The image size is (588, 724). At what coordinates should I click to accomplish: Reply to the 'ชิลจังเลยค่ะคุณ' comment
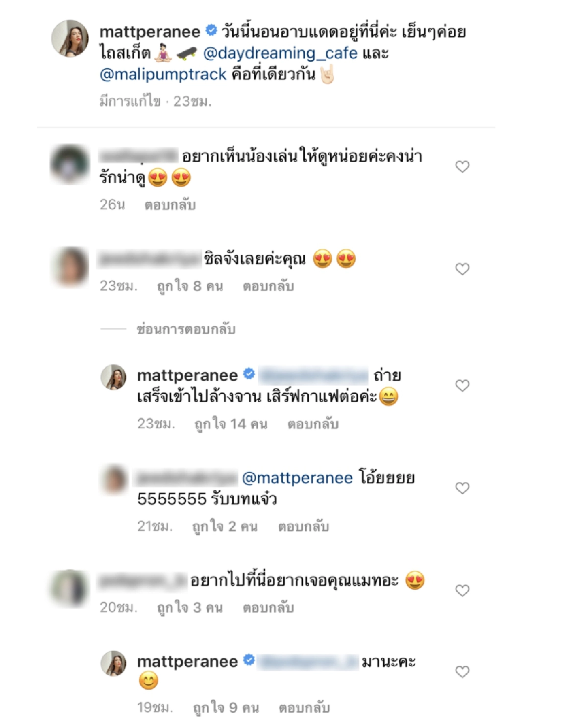pyautogui.click(x=269, y=286)
